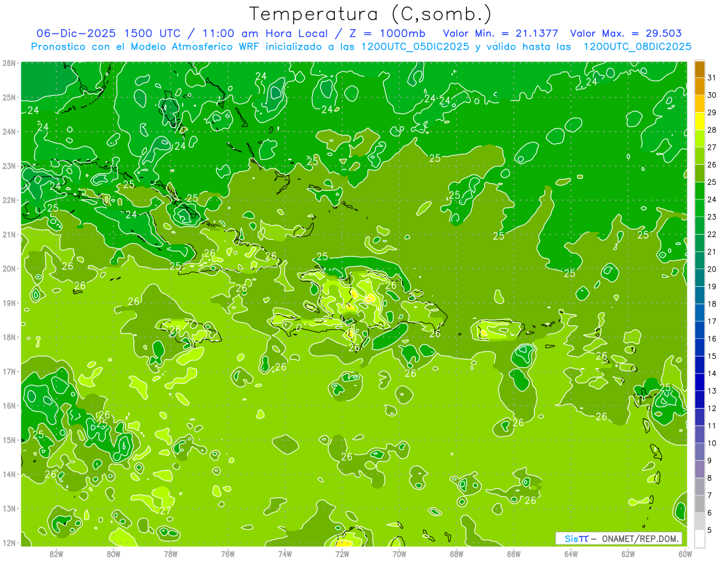The height and width of the screenshot is (562, 728).
Task: Click the purple swatch between 9 and 10
Action: (x=699, y=452)
